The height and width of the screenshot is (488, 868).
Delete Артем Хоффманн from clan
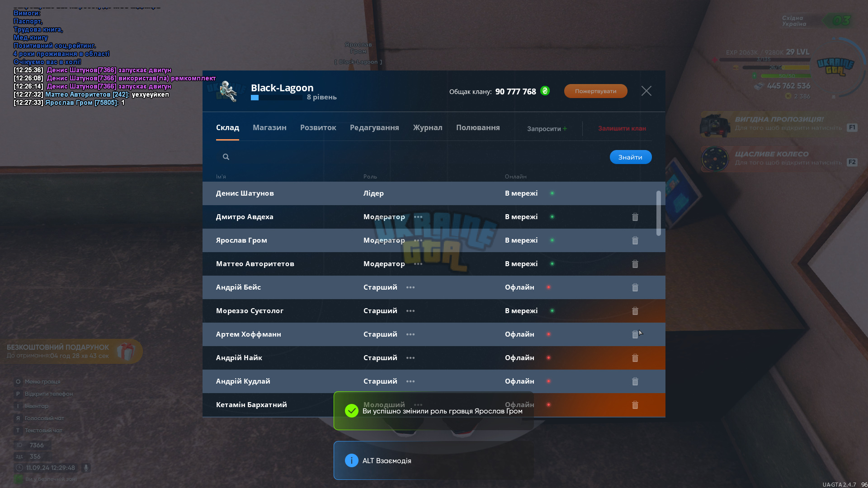click(635, 334)
